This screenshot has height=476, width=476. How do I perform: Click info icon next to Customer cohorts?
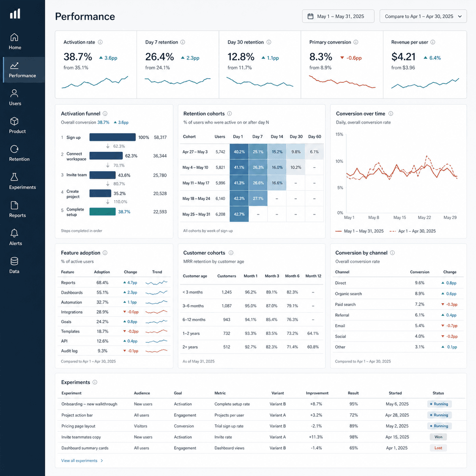point(231,253)
